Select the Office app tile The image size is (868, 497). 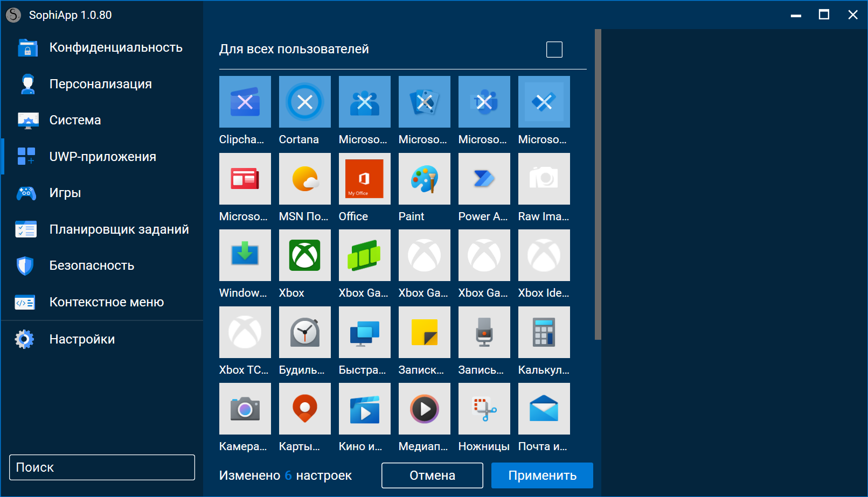pyautogui.click(x=365, y=179)
